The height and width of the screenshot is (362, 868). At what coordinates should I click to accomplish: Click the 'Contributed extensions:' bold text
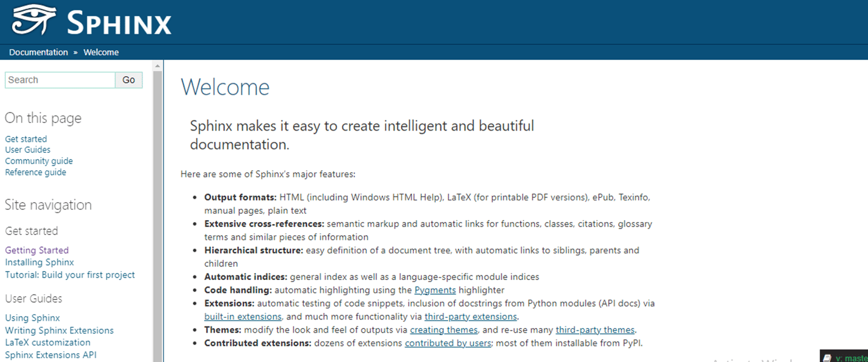point(257,343)
